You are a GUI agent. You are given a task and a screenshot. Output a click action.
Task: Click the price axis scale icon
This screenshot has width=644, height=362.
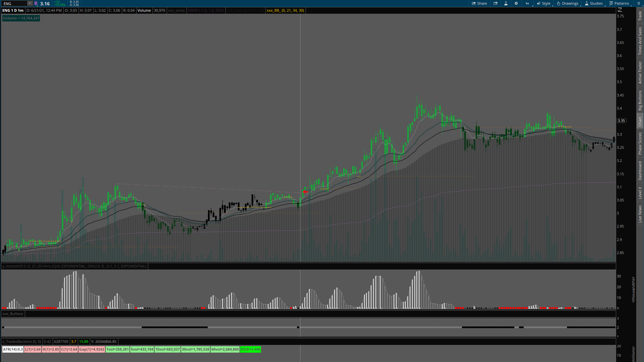620,10
